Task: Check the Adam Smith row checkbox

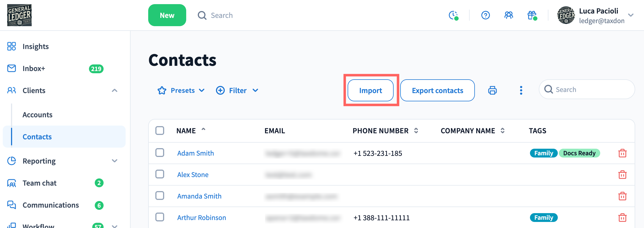Action: pyautogui.click(x=160, y=153)
